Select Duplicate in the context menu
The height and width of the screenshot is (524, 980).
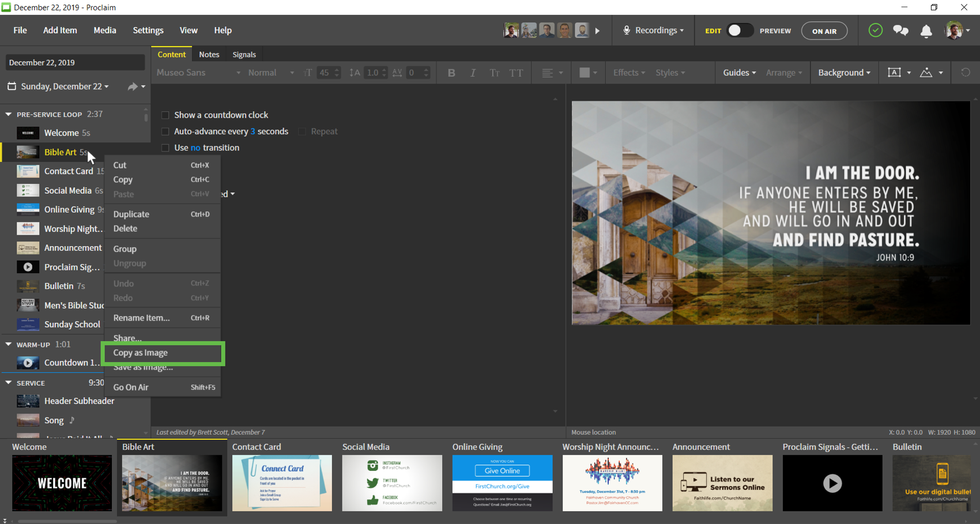pos(162,214)
